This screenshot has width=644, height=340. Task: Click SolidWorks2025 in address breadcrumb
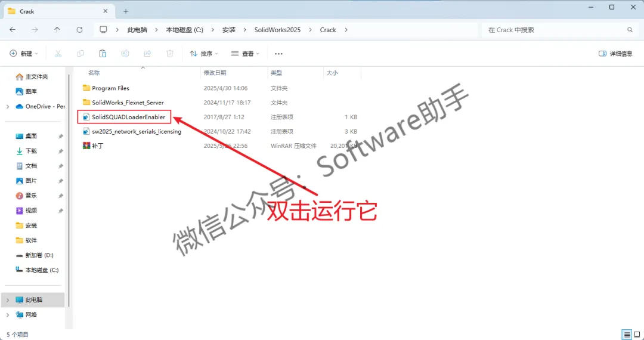[277, 30]
